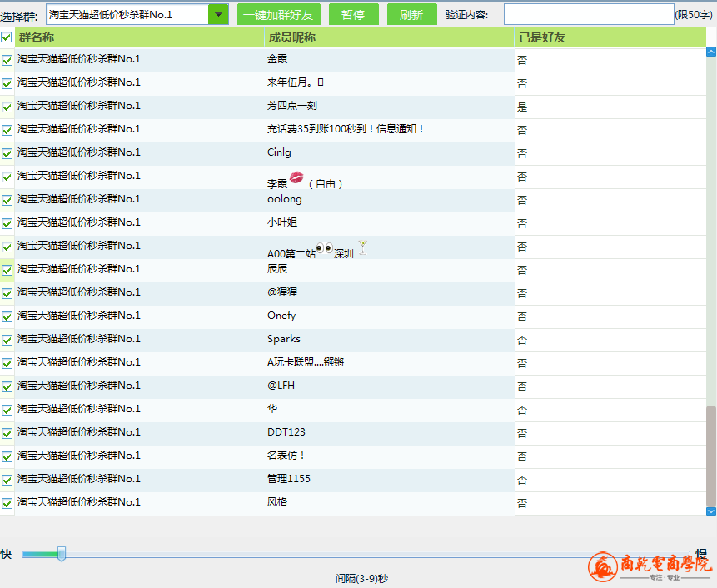Toggle the checkbox for DDT123 row

click(x=7, y=433)
